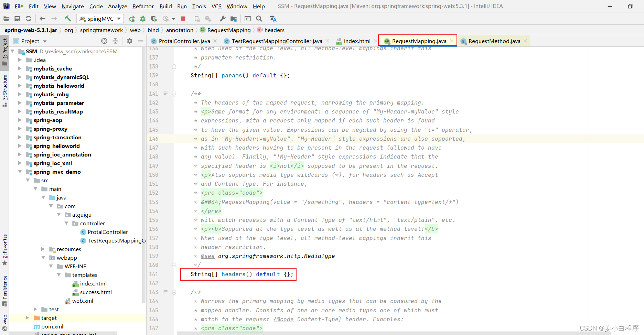Open Settings with the wrench icon
The image size is (644, 335).
[x=223, y=19]
